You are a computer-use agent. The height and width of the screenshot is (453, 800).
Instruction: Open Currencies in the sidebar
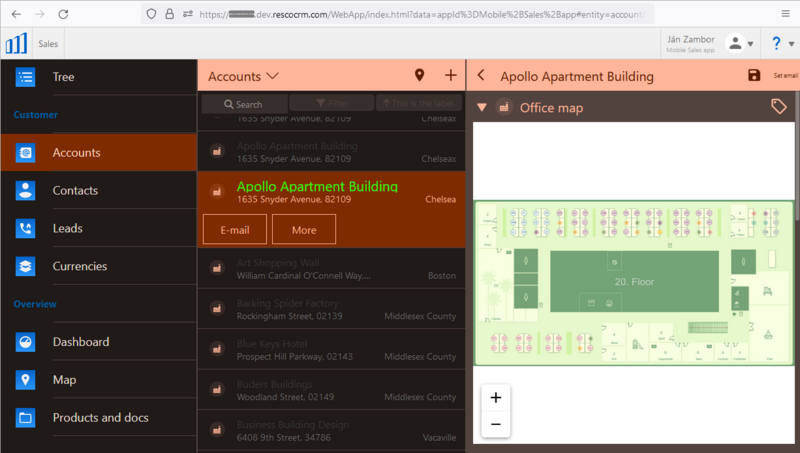98,266
